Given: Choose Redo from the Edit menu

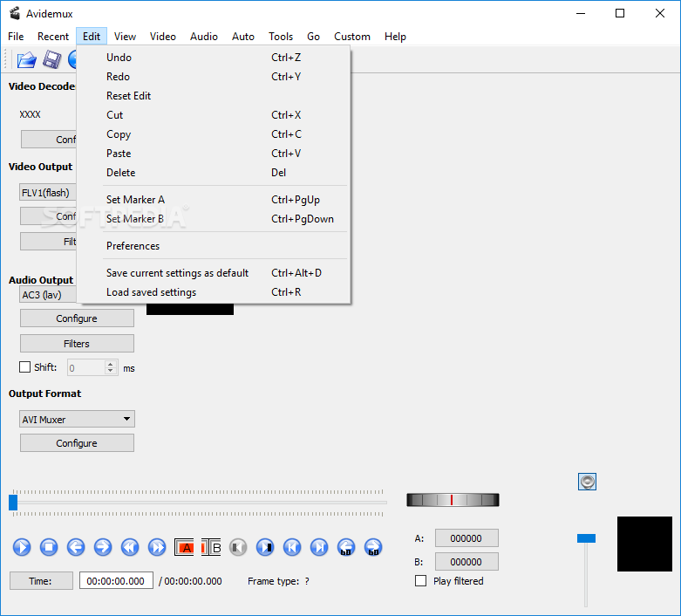Looking at the screenshot, I should [214, 77].
